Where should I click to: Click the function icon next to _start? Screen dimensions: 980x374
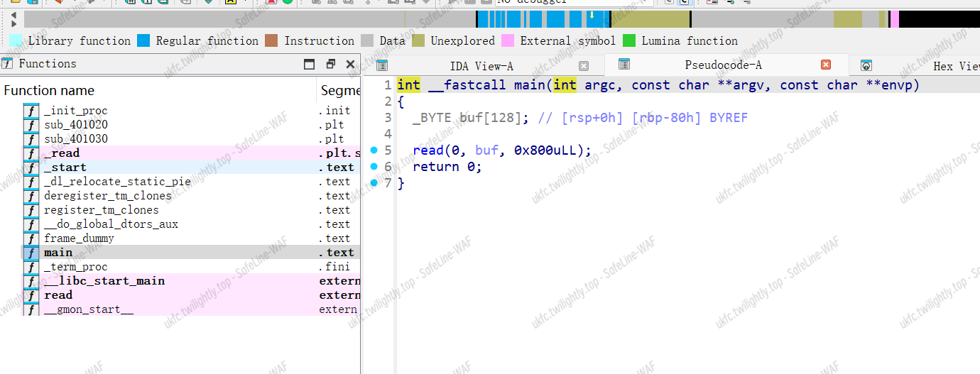(31, 167)
